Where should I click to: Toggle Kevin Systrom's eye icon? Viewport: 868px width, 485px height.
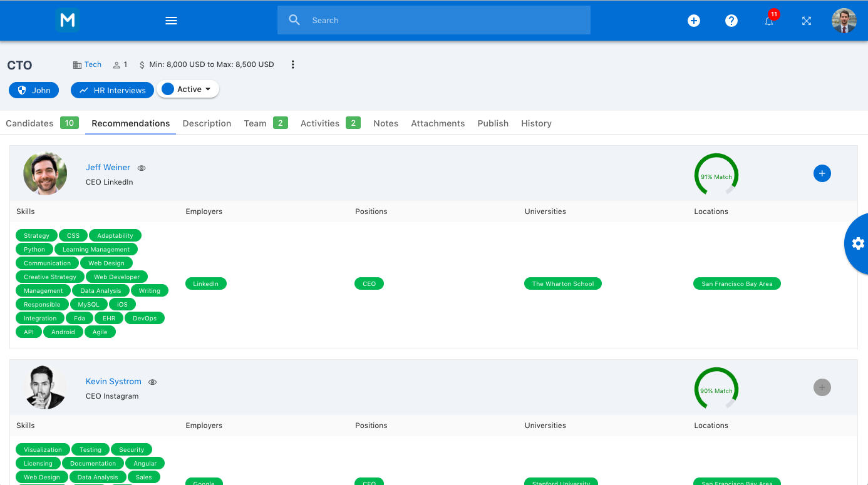coord(152,382)
